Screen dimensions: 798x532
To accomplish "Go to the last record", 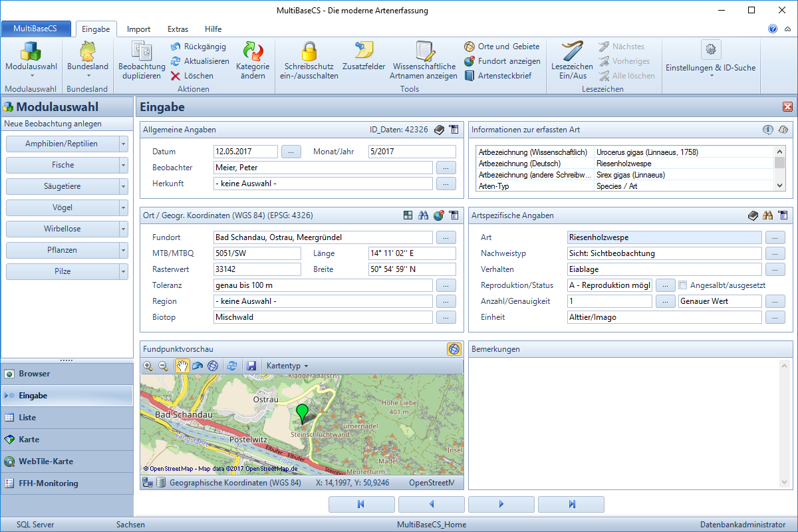I will click(x=571, y=504).
